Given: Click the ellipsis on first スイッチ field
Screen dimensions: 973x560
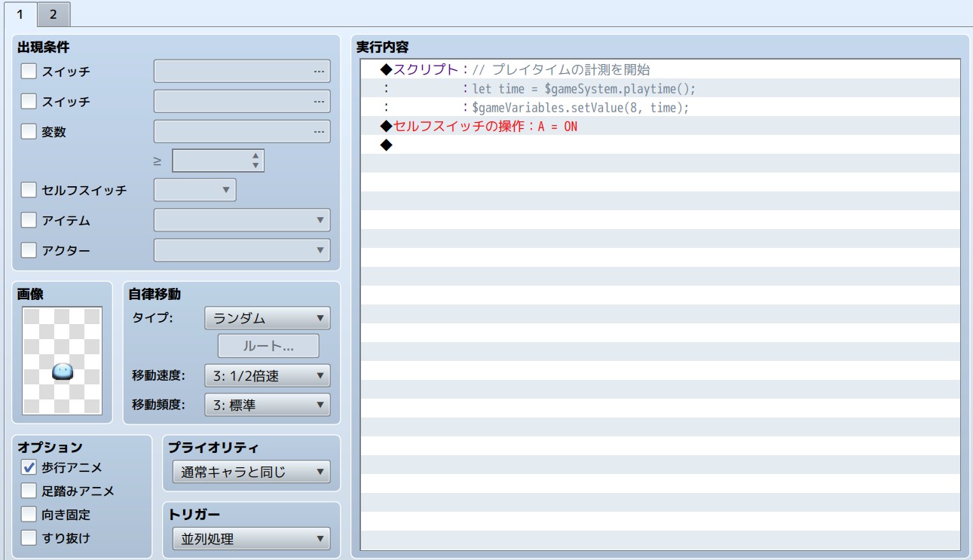Looking at the screenshot, I should [x=320, y=72].
